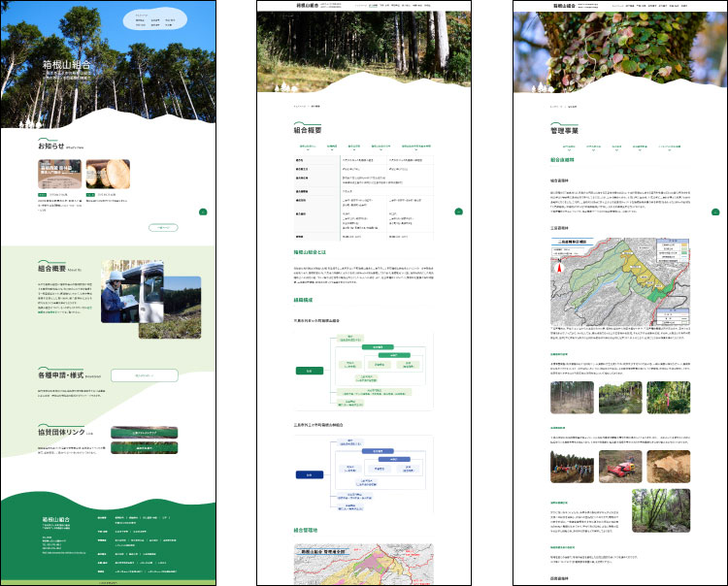Open the first green banner under 協賛団体リンク
Screen dimensions: 728x586
tap(144, 434)
